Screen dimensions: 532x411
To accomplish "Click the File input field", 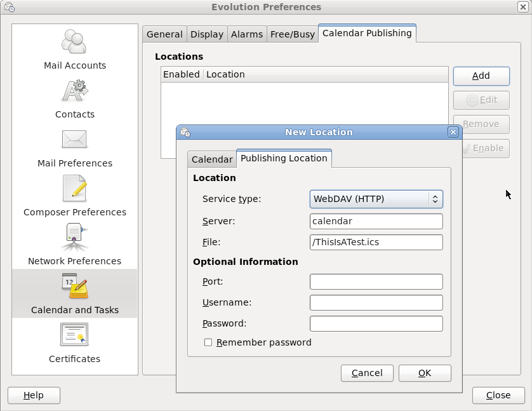I will [x=376, y=242].
